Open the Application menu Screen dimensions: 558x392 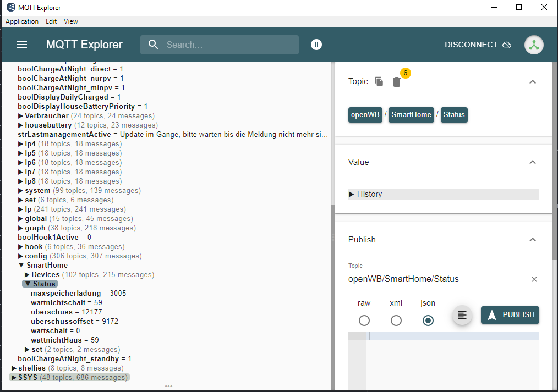pos(22,21)
